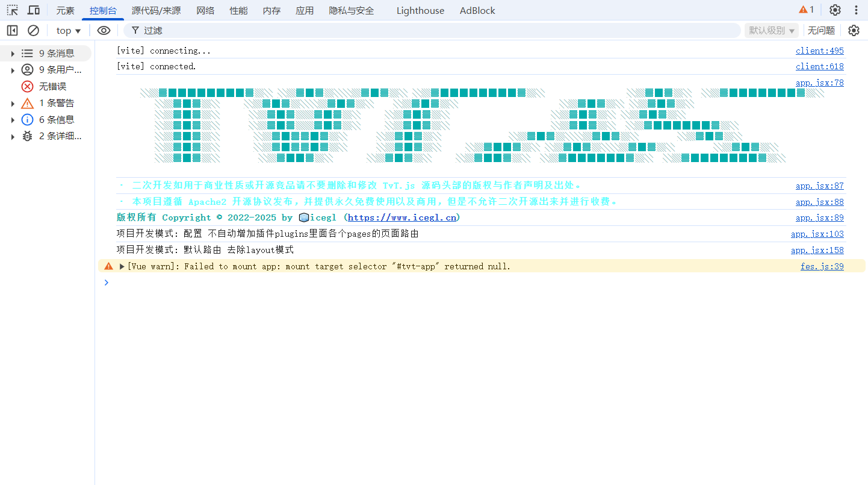Click the Apache2 开源协议 notice line
Image resolution: width=868 pixels, height=485 pixels.
point(368,202)
